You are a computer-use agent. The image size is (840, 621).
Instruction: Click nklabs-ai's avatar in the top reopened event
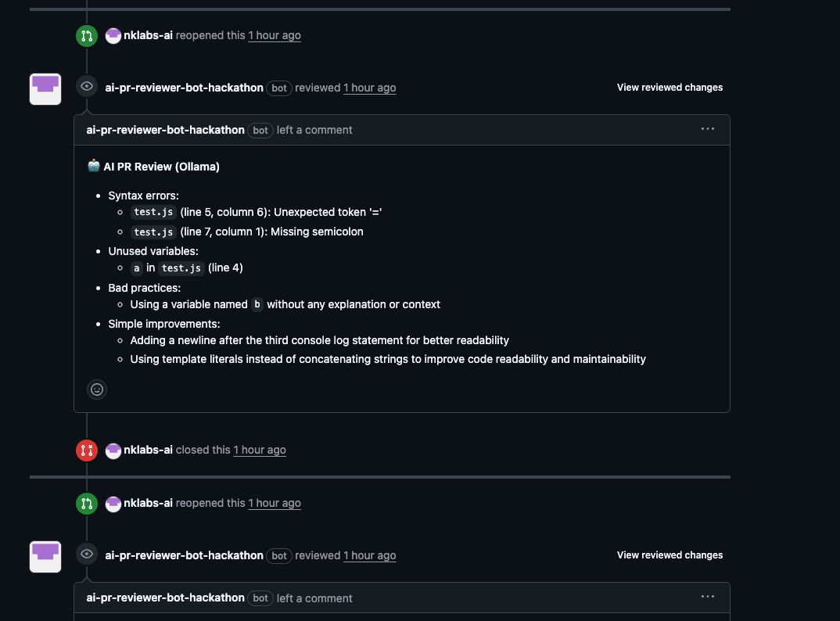click(113, 35)
